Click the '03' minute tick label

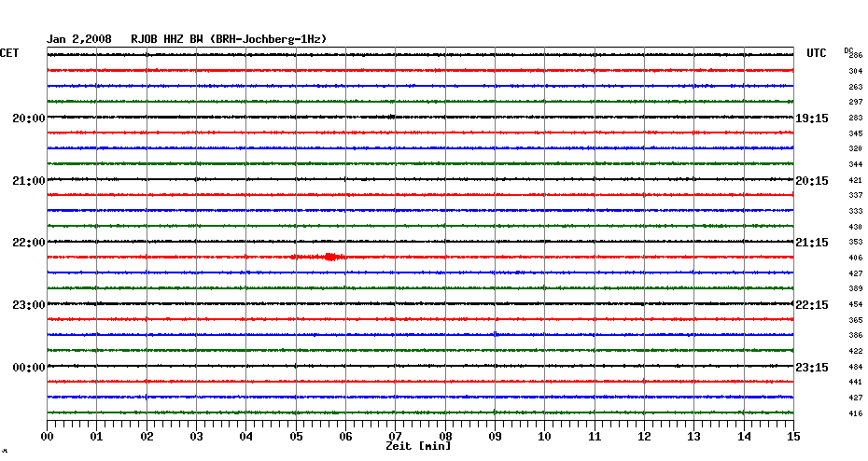(x=197, y=437)
